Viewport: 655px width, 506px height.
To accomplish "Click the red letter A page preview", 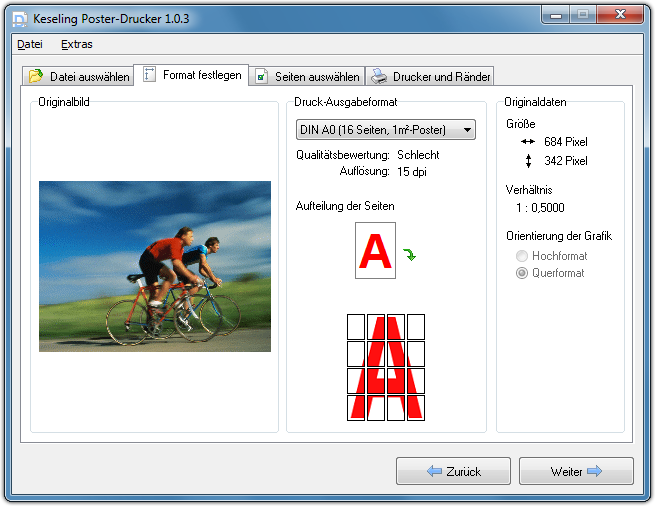I will (375, 251).
